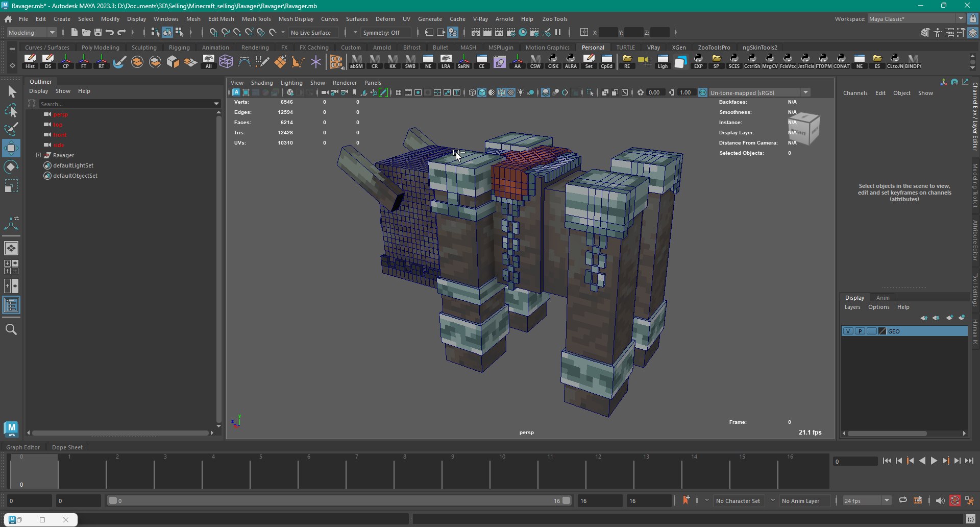Activate the Select tool arrow
The image size is (980, 527).
11,92
